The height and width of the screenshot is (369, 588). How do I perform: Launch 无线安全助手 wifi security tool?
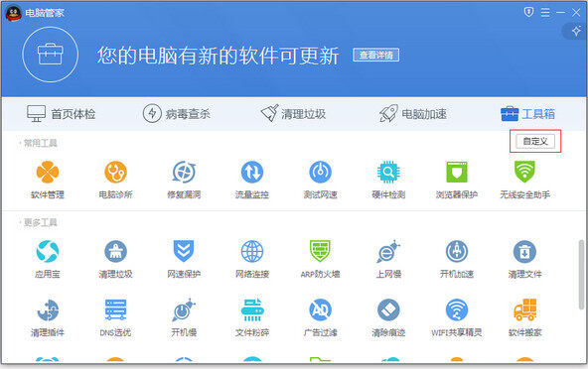tap(524, 180)
